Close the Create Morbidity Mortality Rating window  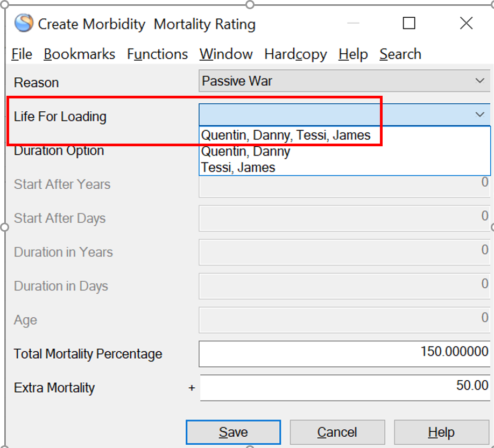tap(466, 23)
